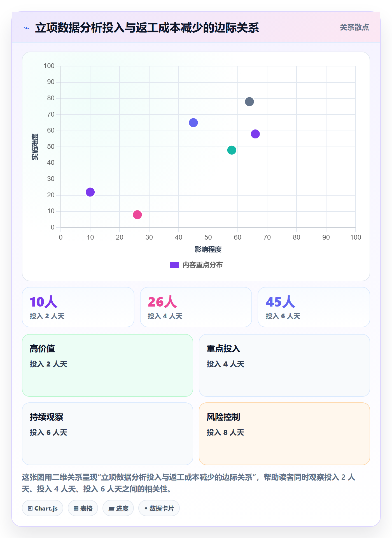Screen dimensions: 392x538
Task: Click the x-axis title 影响程度
Action: coord(208,249)
